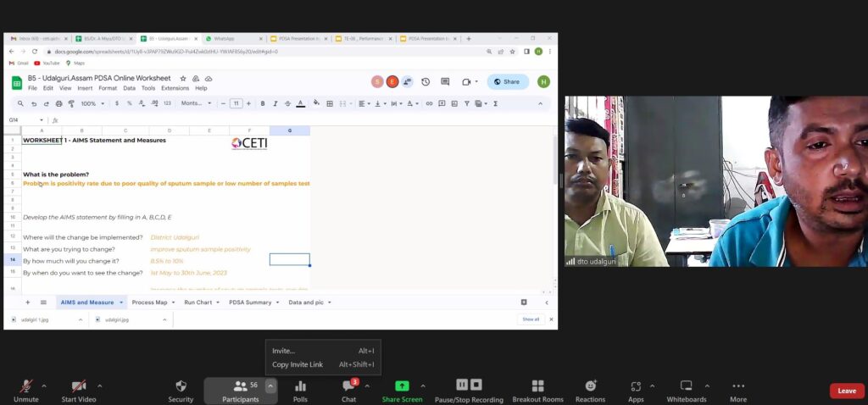The height and width of the screenshot is (405, 868).
Task: Click the Share button in Sheets
Action: 507,81
